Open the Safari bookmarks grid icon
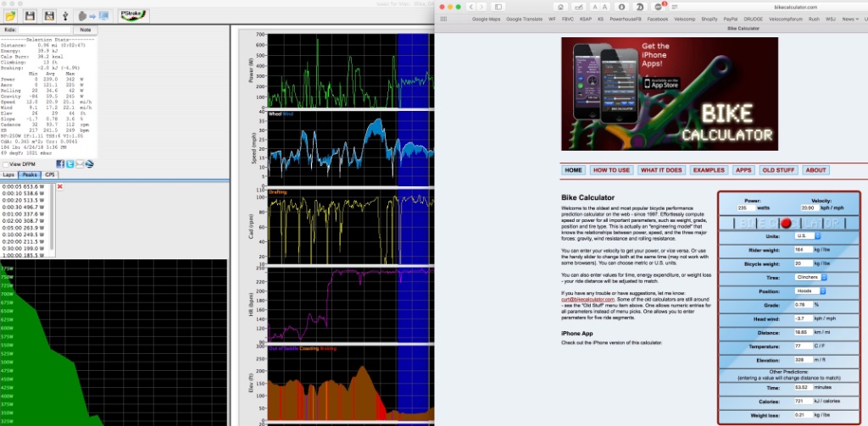868x426 pixels. (442, 19)
